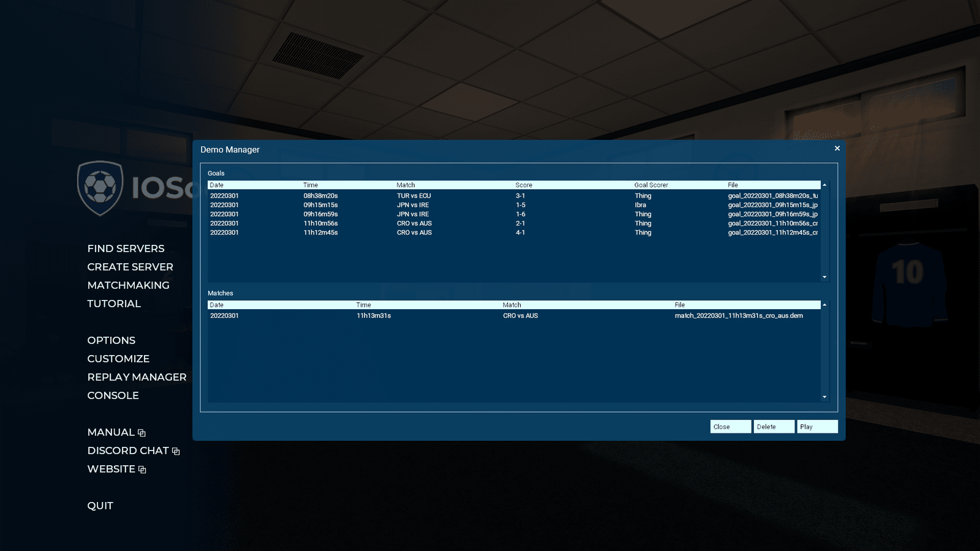The image size is (980, 551).
Task: Open the Website external link
Action: click(x=116, y=469)
